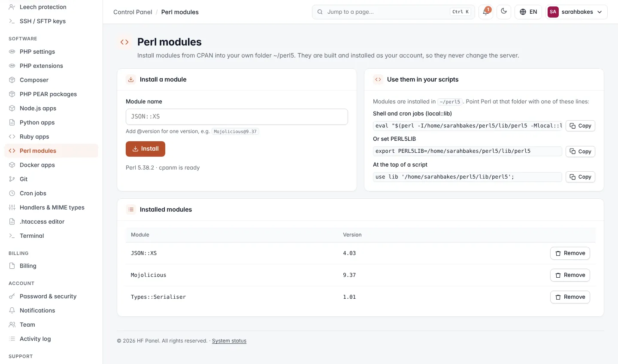Open Notifications in sidebar

51,310
